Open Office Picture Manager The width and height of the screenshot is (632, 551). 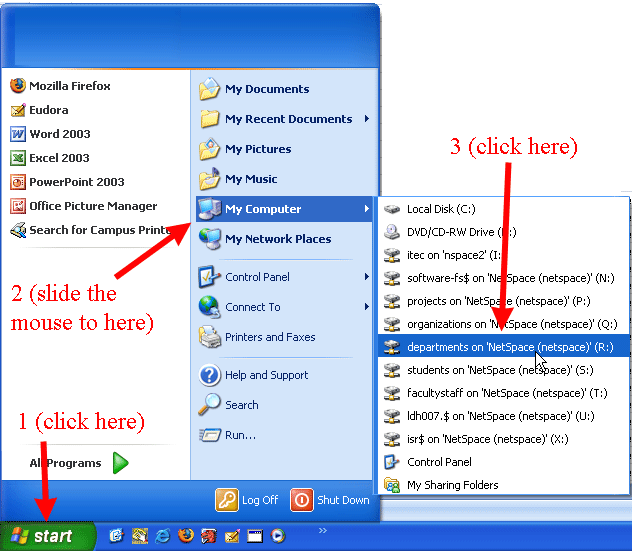point(83,206)
